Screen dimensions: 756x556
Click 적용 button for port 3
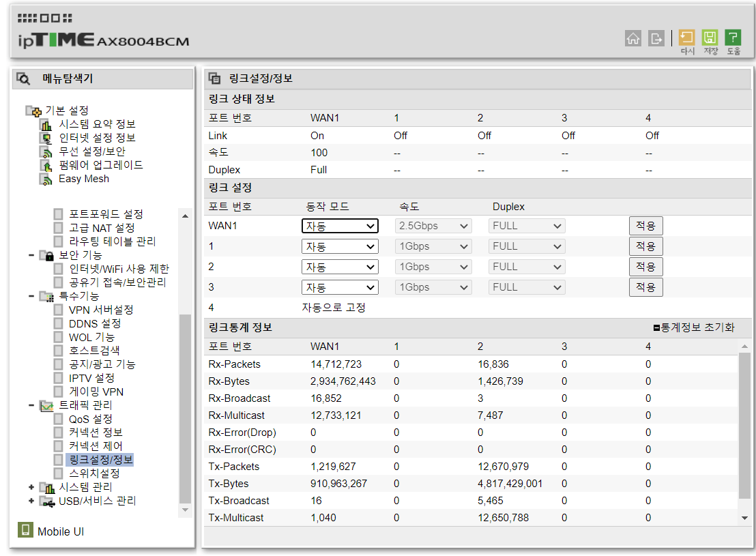point(645,287)
